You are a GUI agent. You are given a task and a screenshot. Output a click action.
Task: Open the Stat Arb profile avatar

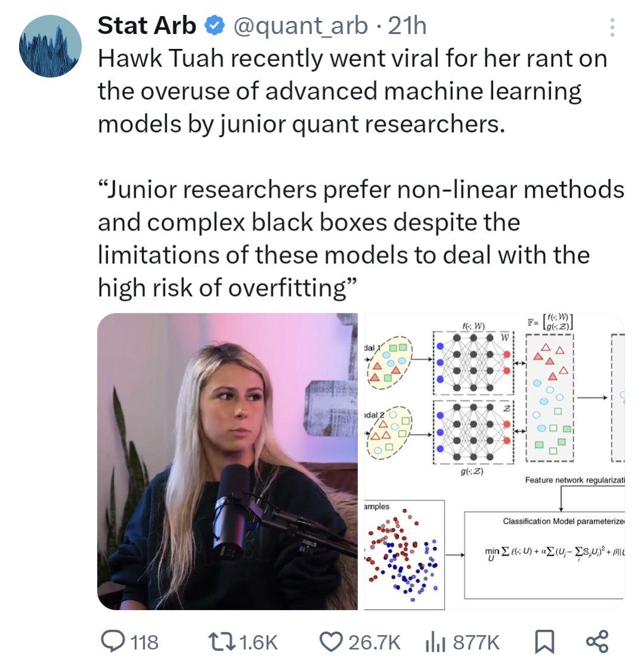(x=50, y=46)
